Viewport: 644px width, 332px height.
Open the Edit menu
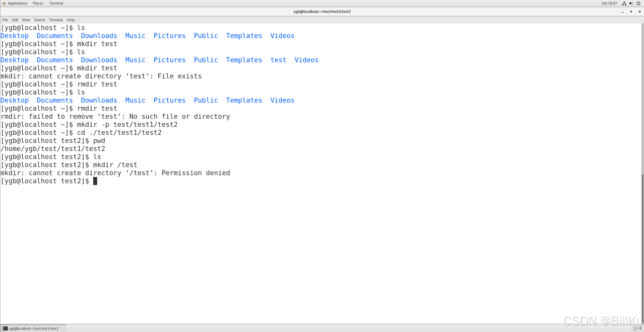(15, 20)
